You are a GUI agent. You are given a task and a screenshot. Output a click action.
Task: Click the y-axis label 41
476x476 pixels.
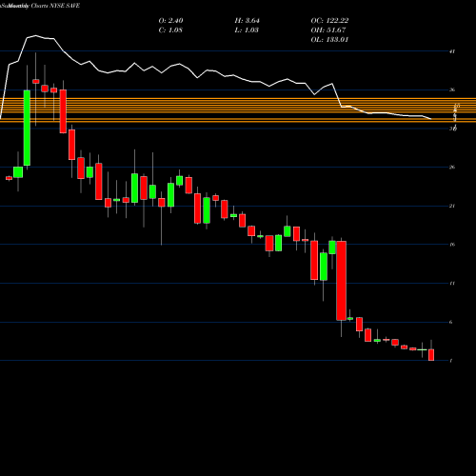pyautogui.click(x=452, y=51)
